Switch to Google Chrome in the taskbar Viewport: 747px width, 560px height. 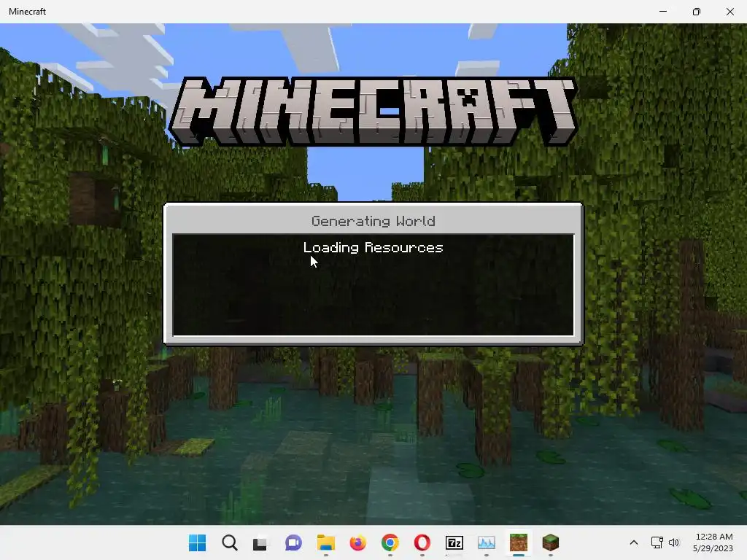point(390,542)
